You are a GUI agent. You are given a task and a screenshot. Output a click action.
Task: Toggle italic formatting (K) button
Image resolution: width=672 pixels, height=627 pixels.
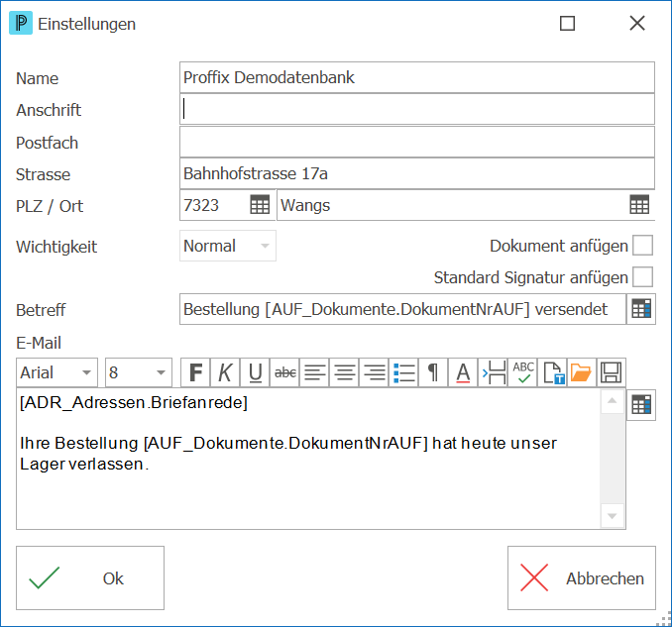pyautogui.click(x=225, y=372)
